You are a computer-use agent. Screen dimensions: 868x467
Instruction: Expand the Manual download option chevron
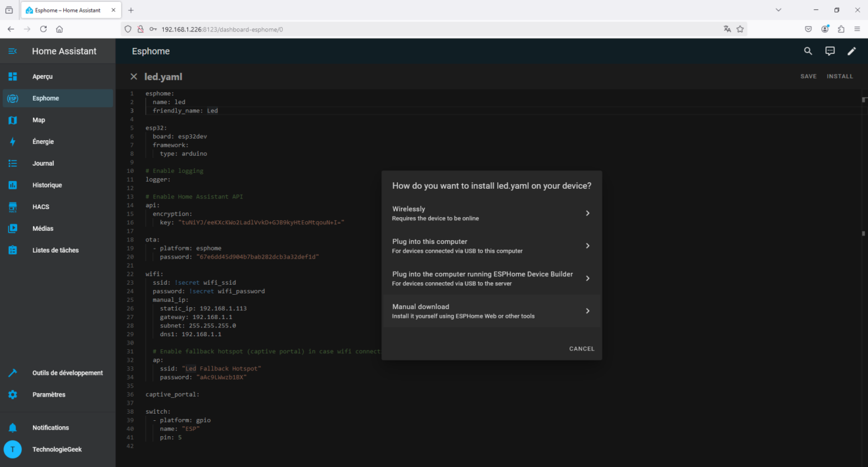point(587,310)
